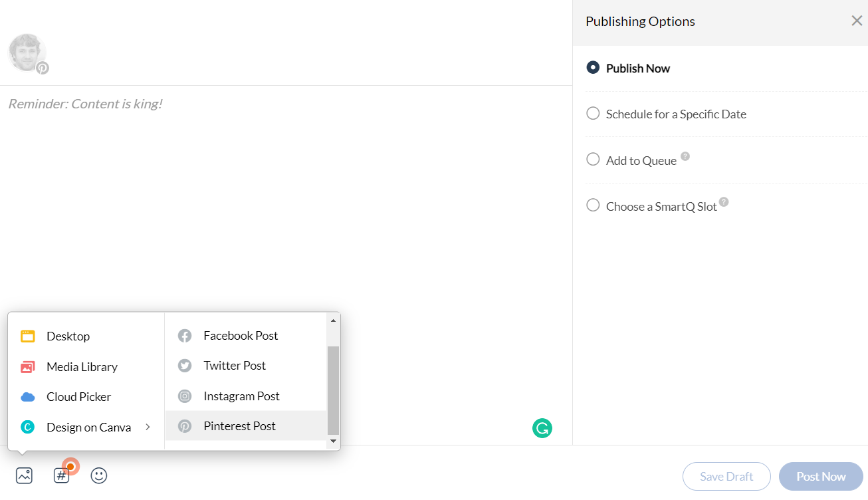Close the Publishing Options panel
868x500 pixels.
(x=857, y=21)
